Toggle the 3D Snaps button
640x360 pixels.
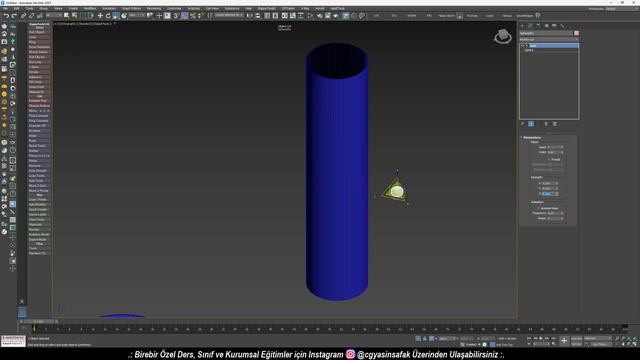pos(177,16)
